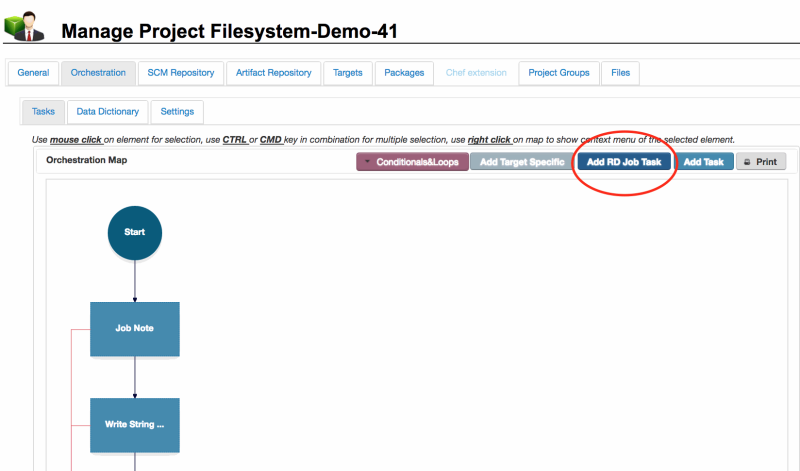The image size is (800, 471).
Task: Expand the Conditionals&Loops dropdown
Action: tap(412, 162)
